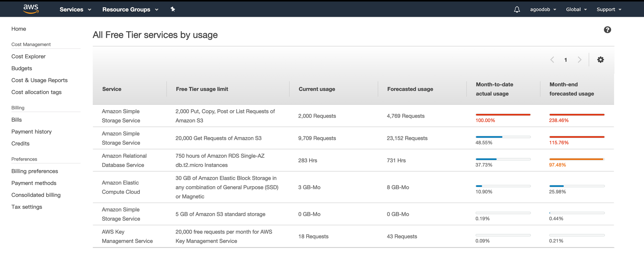This screenshot has width=644, height=259.
Task: Select Budgets from the sidebar
Action: pyautogui.click(x=22, y=68)
